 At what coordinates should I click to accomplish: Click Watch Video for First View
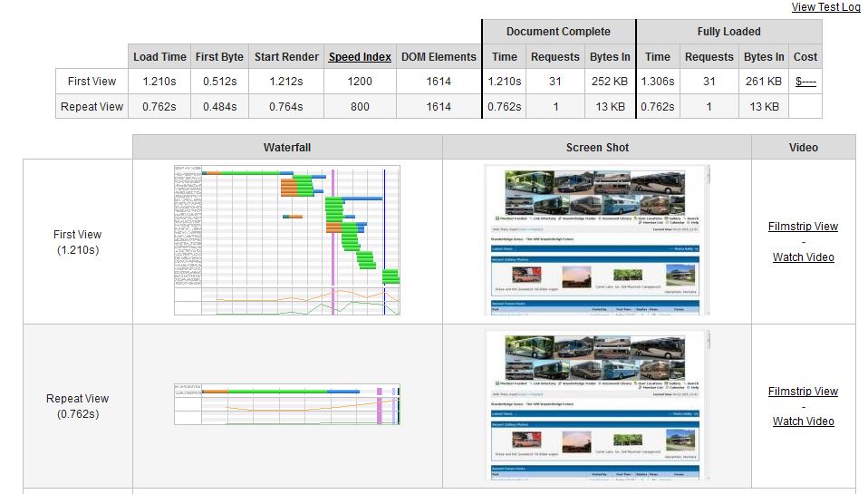click(x=803, y=257)
